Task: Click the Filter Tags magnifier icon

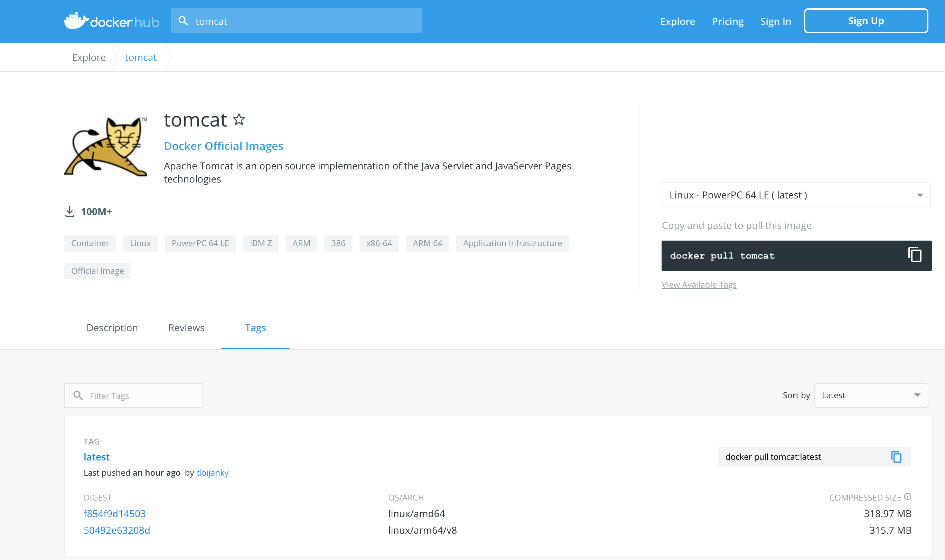Action: pos(78,395)
